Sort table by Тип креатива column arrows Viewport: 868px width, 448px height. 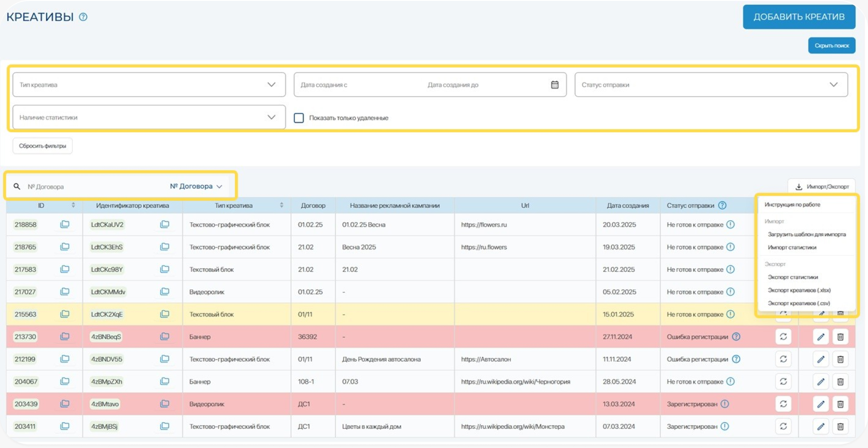click(281, 205)
